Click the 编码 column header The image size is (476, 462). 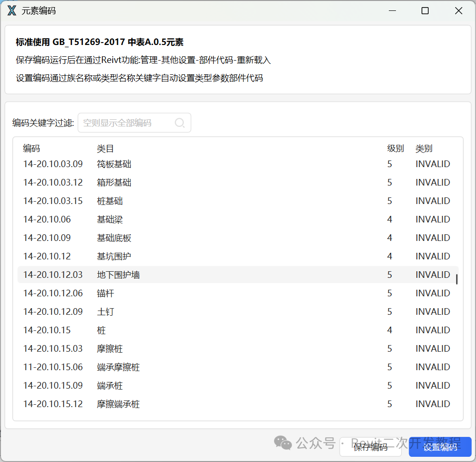pos(32,148)
